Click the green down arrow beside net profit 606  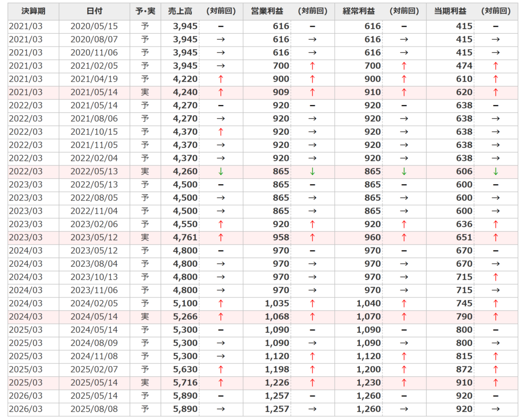(x=495, y=172)
